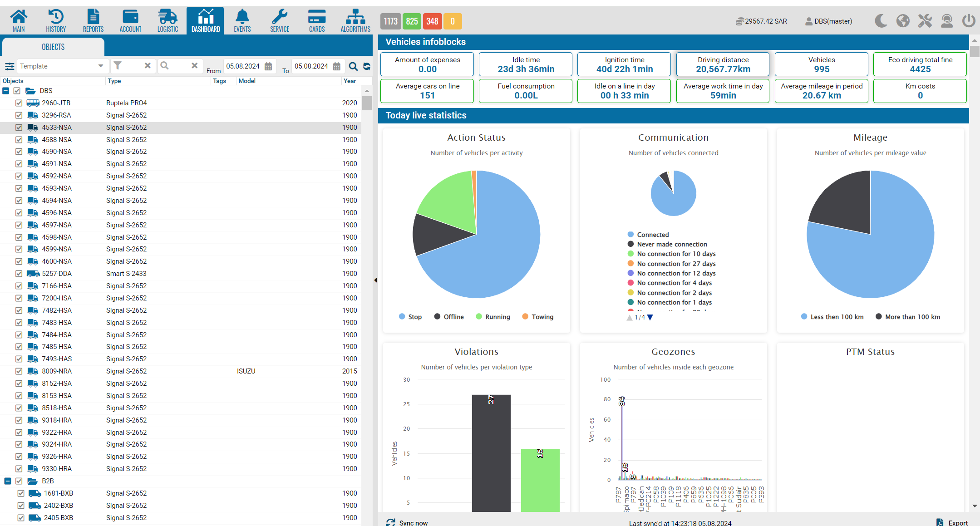
Task: Click the search magnifier next to dates
Action: tap(353, 67)
